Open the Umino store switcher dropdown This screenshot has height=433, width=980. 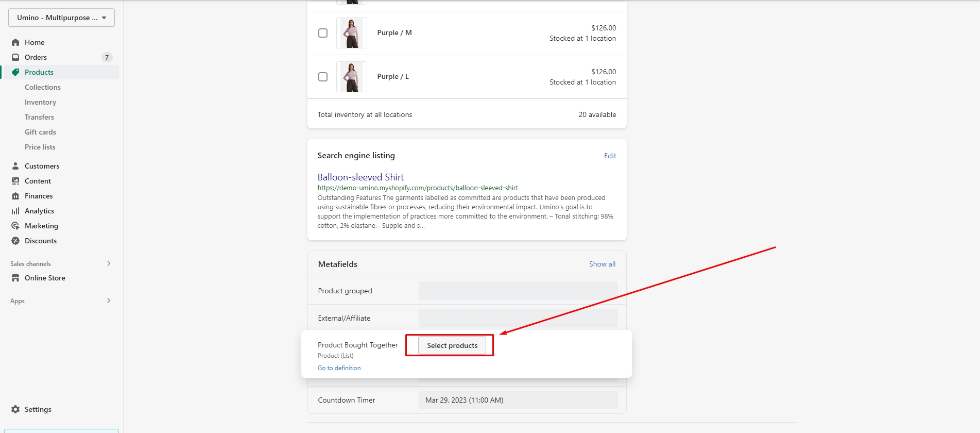tap(61, 18)
